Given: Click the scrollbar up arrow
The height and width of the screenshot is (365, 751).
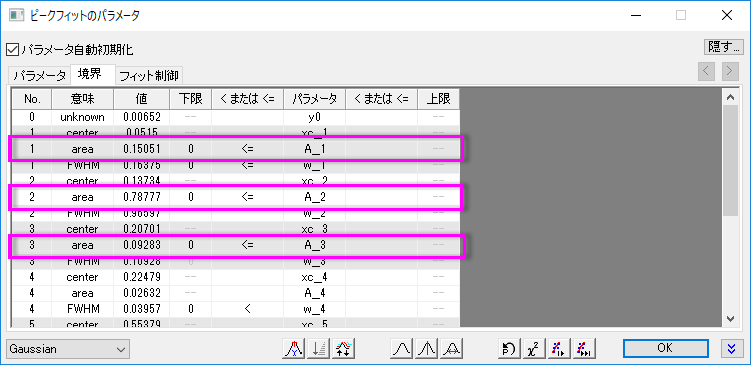Looking at the screenshot, I should [x=730, y=97].
